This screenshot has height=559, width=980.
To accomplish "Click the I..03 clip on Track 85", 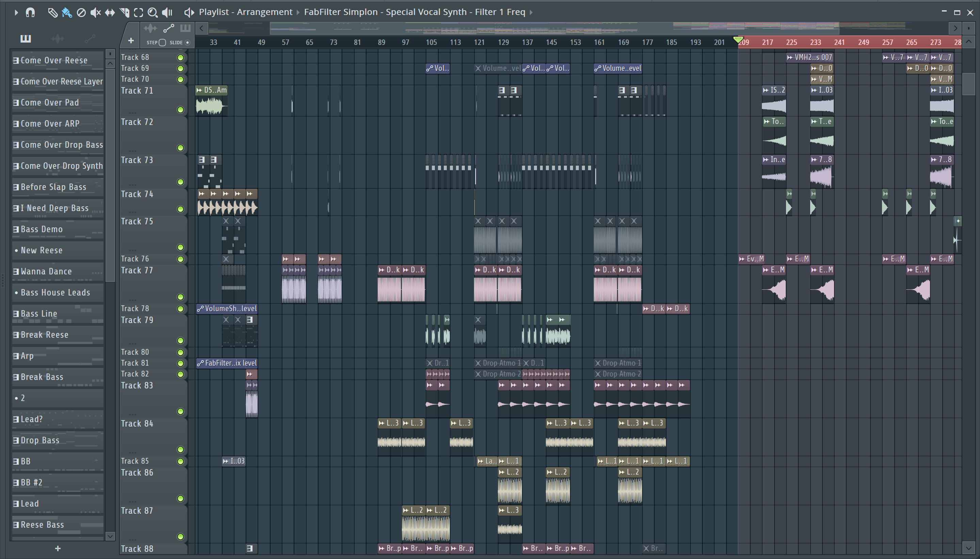I will tap(234, 461).
